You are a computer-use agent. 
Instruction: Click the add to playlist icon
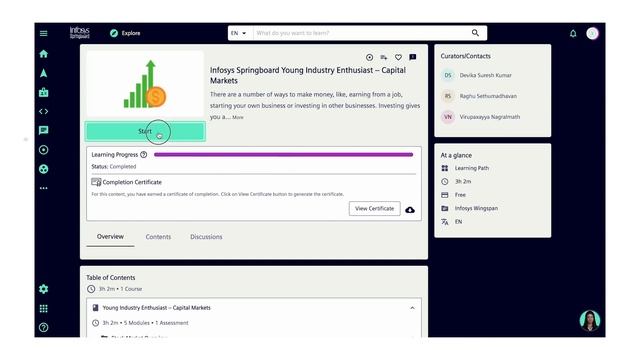coord(384,57)
